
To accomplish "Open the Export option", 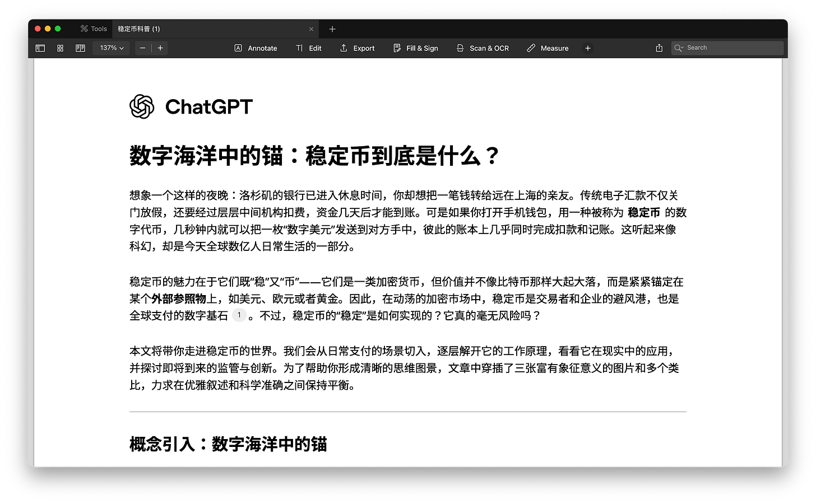I will coord(357,48).
